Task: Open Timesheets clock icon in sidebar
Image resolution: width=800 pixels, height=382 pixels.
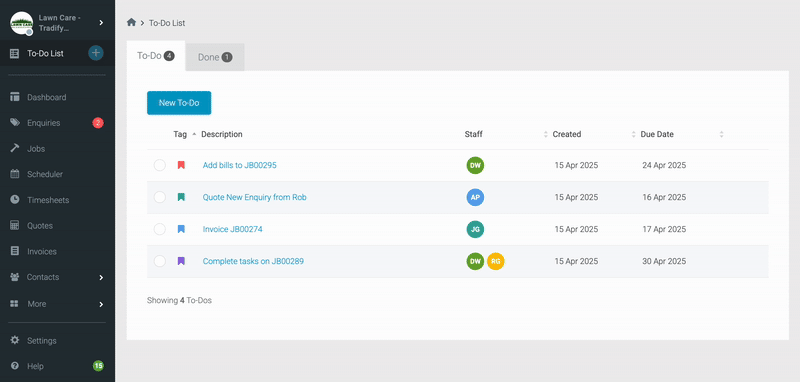Action: tap(15, 200)
